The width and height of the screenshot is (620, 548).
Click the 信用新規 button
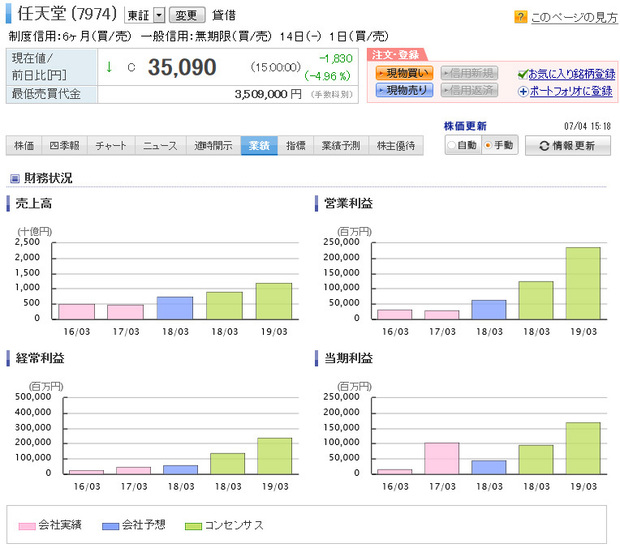point(469,73)
